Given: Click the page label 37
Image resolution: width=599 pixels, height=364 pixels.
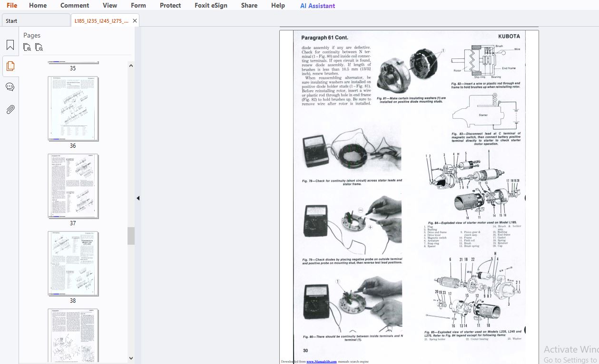Looking at the screenshot, I should [73, 223].
